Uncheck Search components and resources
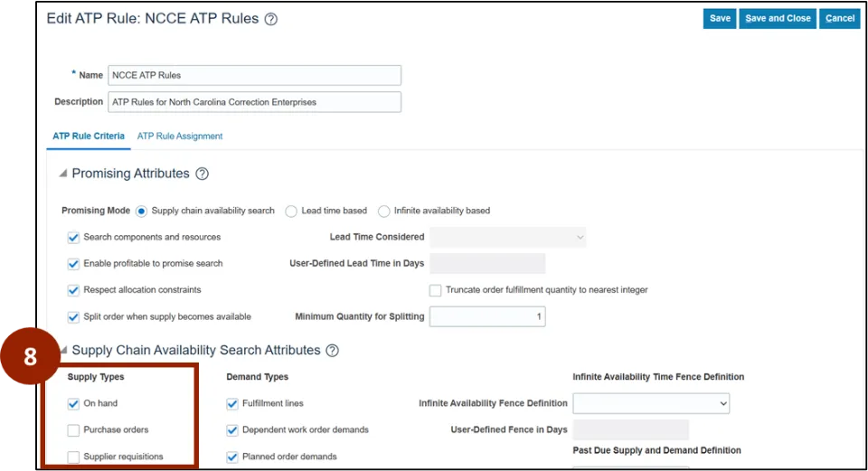The image size is (868, 471). pyautogui.click(x=74, y=238)
